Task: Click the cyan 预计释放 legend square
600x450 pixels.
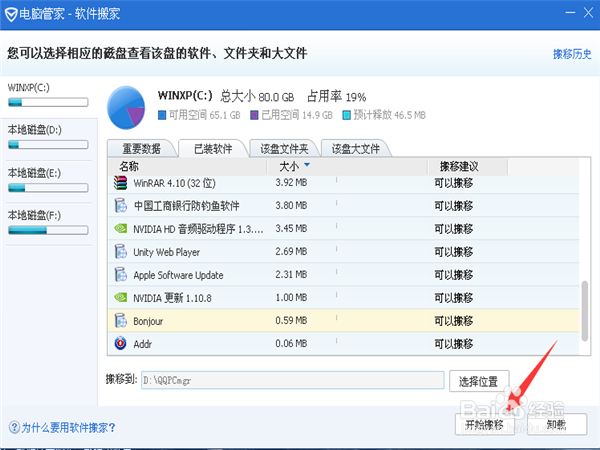Action: coord(346,115)
